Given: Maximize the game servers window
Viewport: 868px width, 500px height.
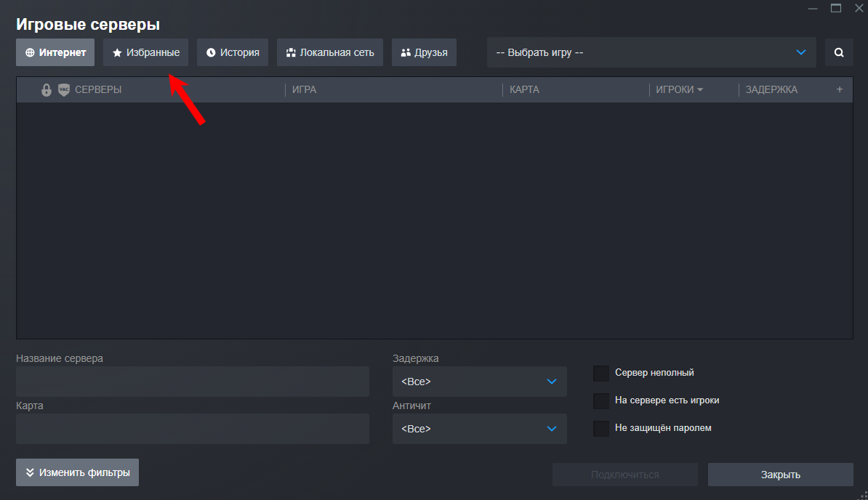Looking at the screenshot, I should point(836,8).
